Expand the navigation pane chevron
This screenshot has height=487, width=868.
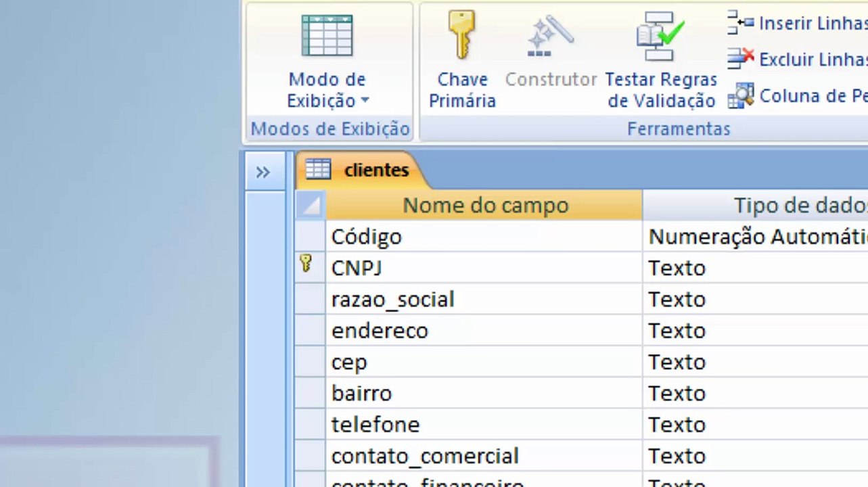tap(263, 172)
